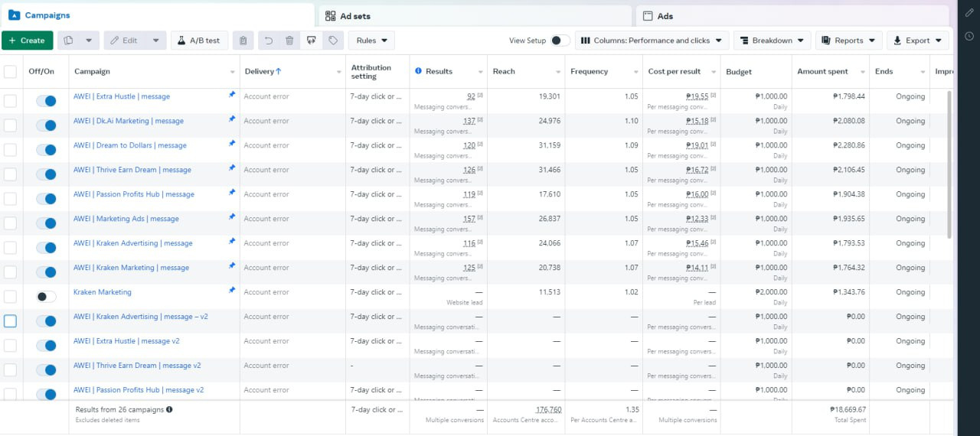Tick the checkbox for AWEI Marketing Ads campaign
980x436 pixels.
10,223
